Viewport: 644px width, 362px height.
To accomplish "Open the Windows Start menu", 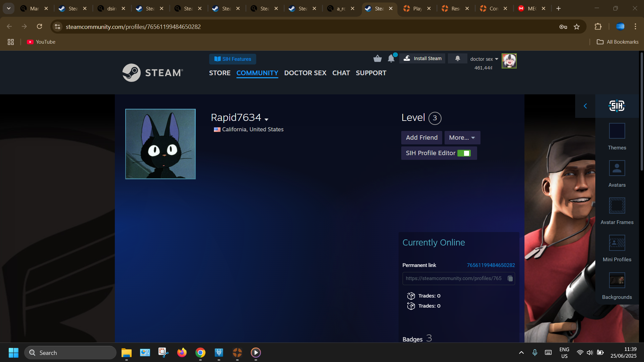I will [13, 353].
